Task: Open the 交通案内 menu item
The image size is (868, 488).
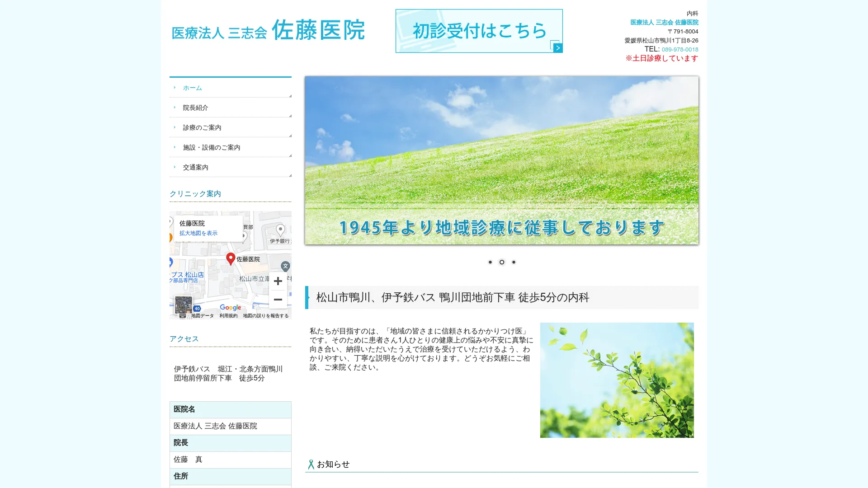Action: (x=230, y=167)
